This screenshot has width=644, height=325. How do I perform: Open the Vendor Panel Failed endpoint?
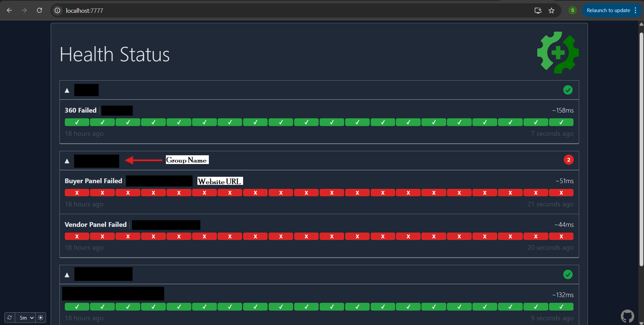tap(96, 225)
